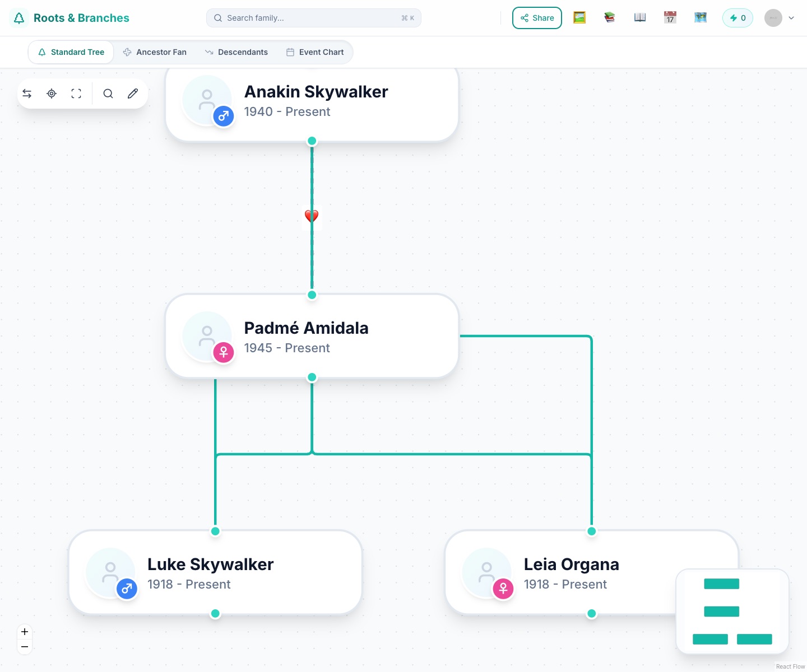Click the Roots & Branches tree logo icon
This screenshot has height=672, width=807.
[x=19, y=18]
